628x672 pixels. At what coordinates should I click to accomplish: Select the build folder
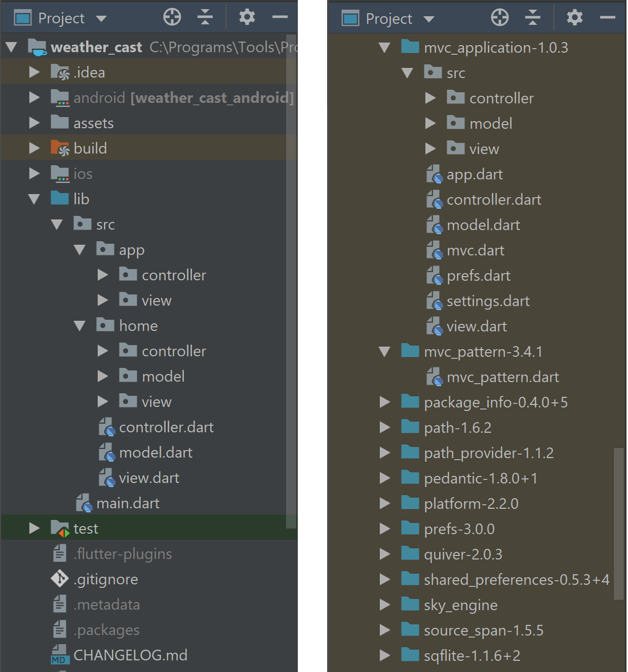tap(90, 148)
